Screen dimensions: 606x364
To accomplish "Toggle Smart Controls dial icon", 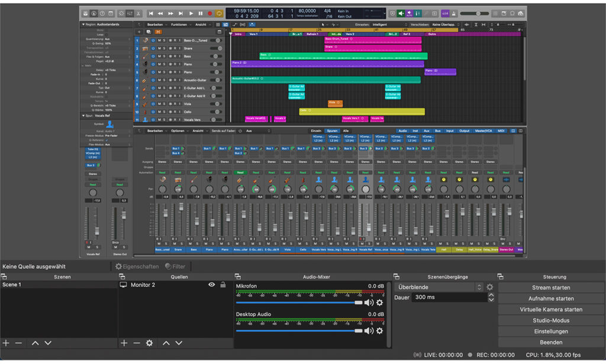I will (121, 14).
